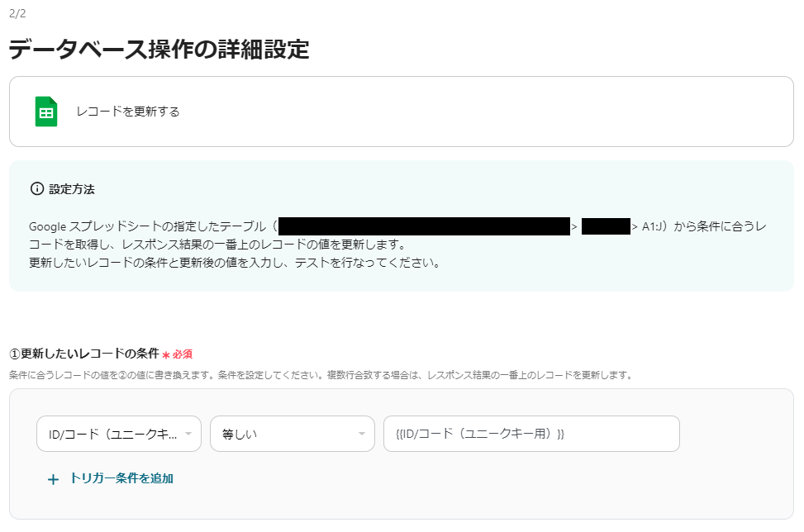Click the chevron on the 等しい operator selector
Screen dimensions: 804x532
[x=362, y=434]
